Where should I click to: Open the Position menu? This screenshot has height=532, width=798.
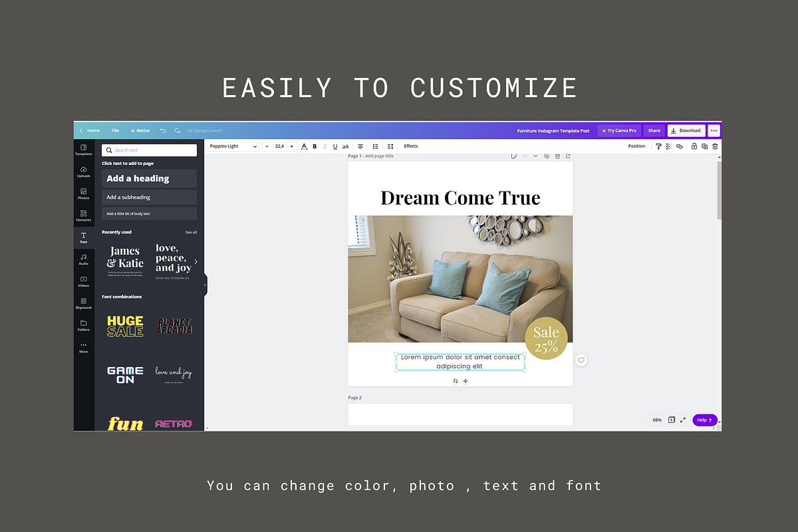pyautogui.click(x=636, y=146)
